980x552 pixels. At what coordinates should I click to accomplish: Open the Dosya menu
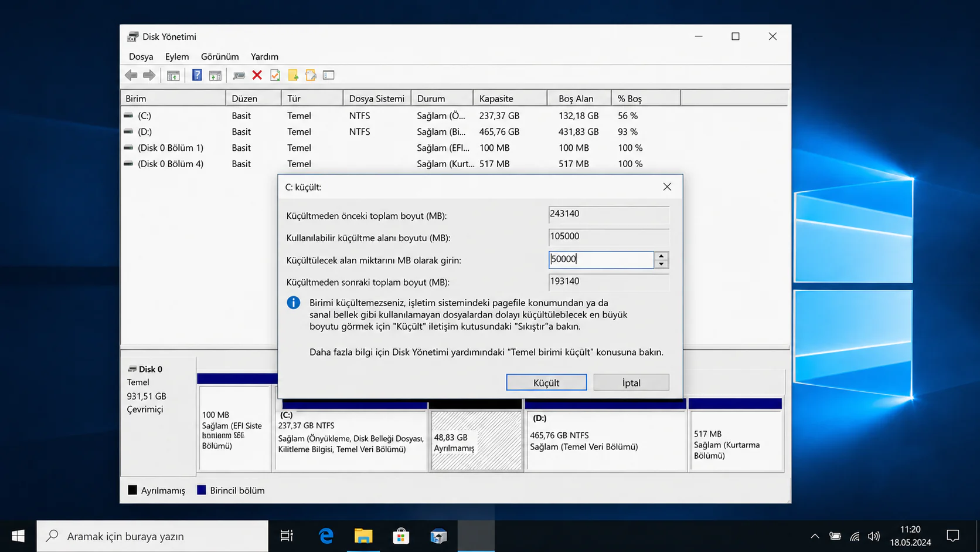[141, 56]
